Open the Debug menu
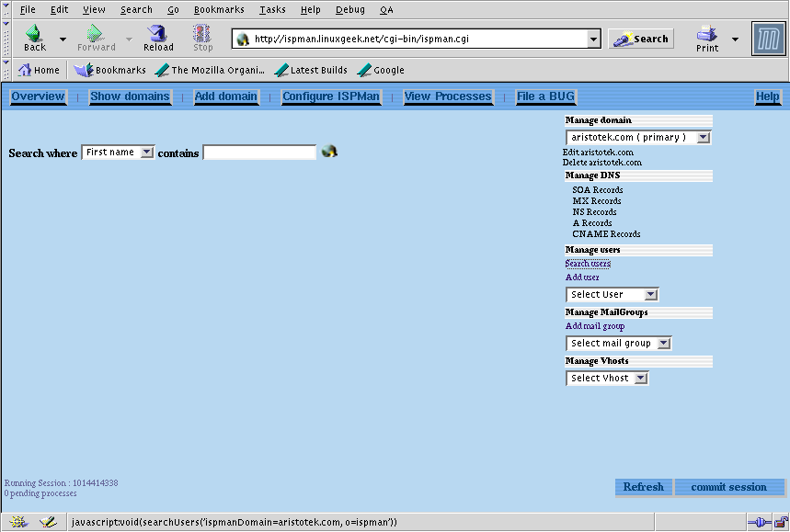 (x=349, y=9)
